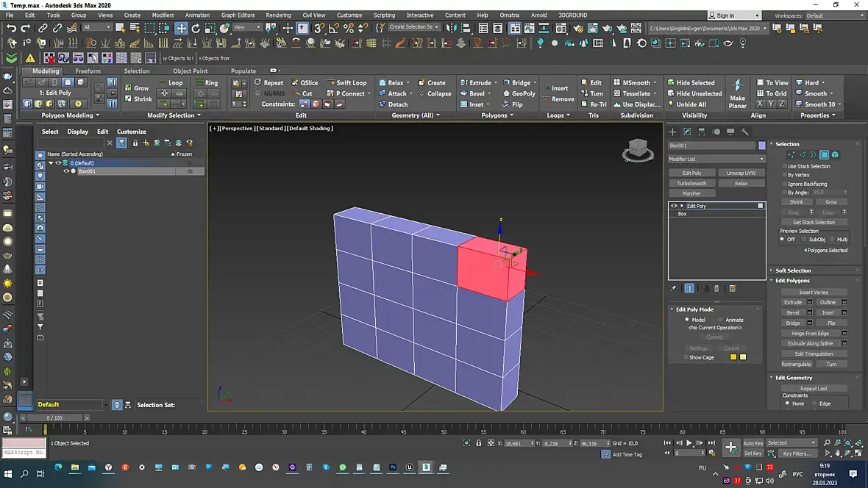The height and width of the screenshot is (488, 868).
Task: Click the Make Planar icon
Action: tap(737, 93)
